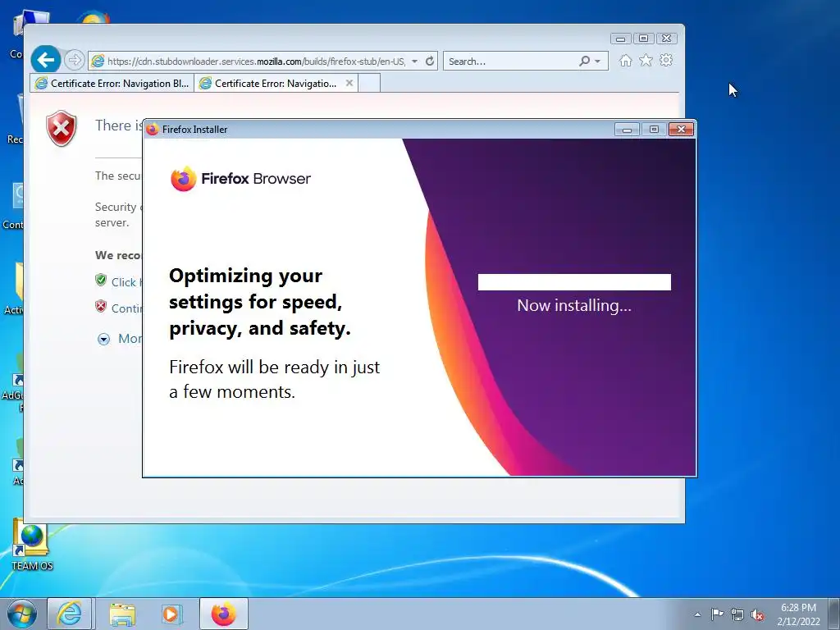This screenshot has height=630, width=840.
Task: Click the 'Now installing...' status text
Action: pyautogui.click(x=574, y=305)
